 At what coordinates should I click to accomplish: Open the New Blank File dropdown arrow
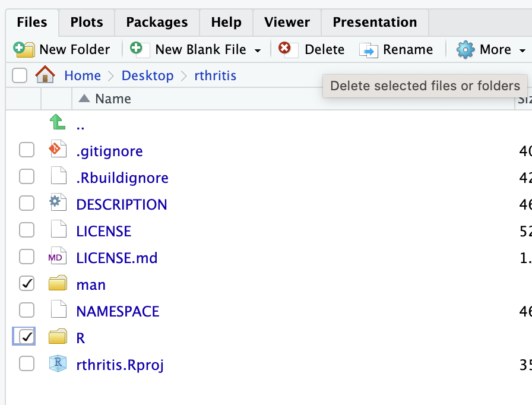(x=258, y=50)
